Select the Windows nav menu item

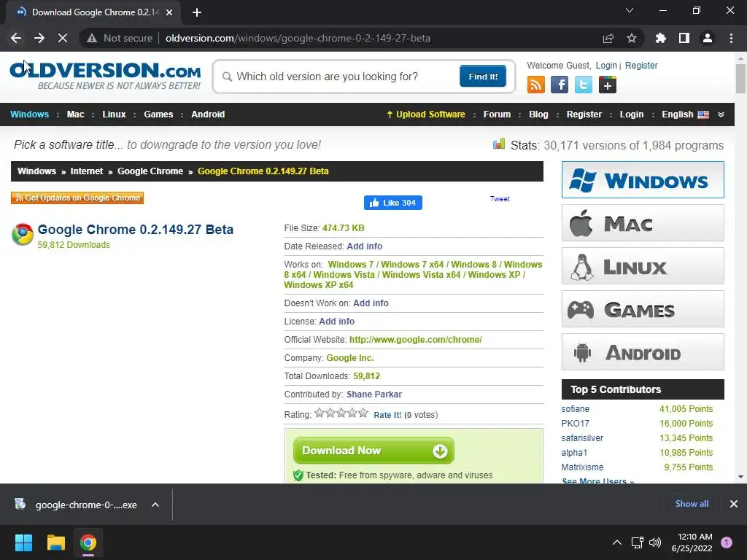29,114
